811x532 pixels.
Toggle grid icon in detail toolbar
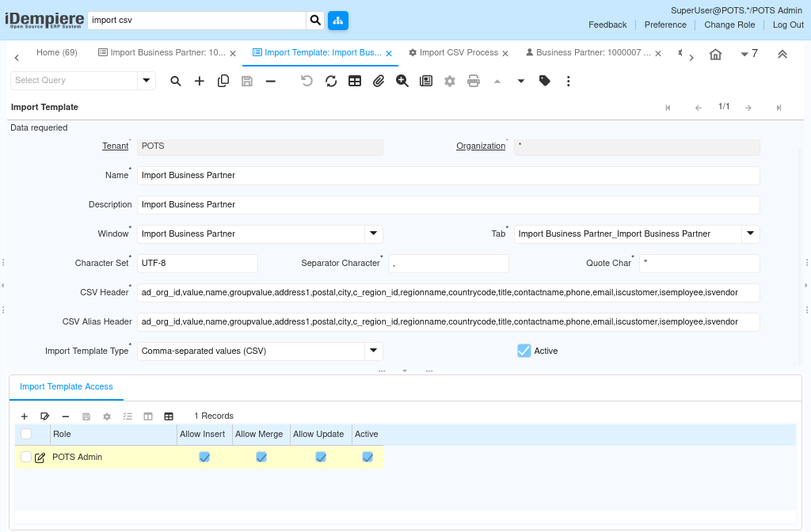coord(169,416)
